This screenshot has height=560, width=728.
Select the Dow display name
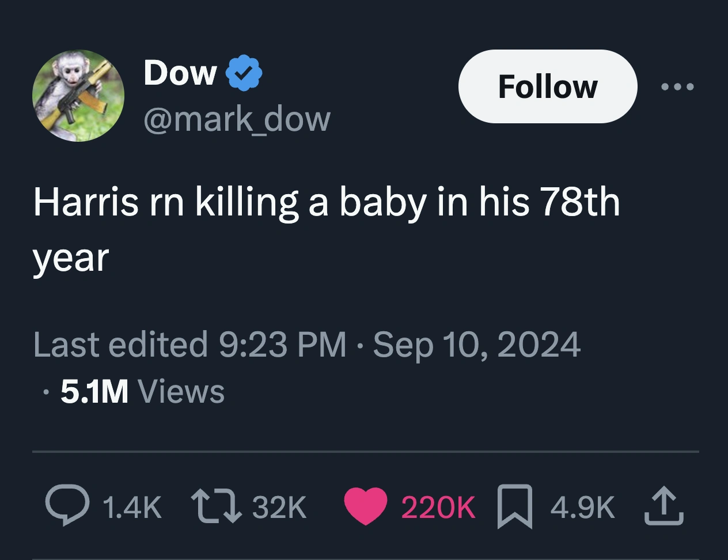[180, 73]
